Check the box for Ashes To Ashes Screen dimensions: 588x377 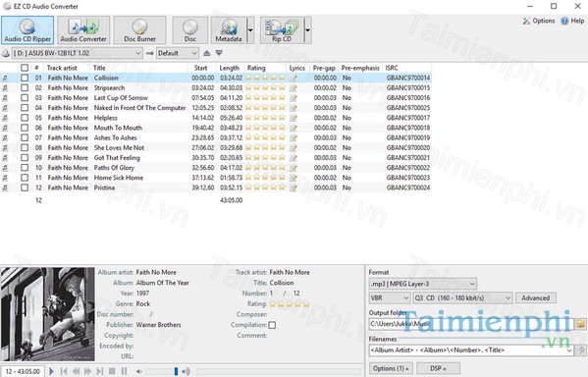(x=25, y=137)
